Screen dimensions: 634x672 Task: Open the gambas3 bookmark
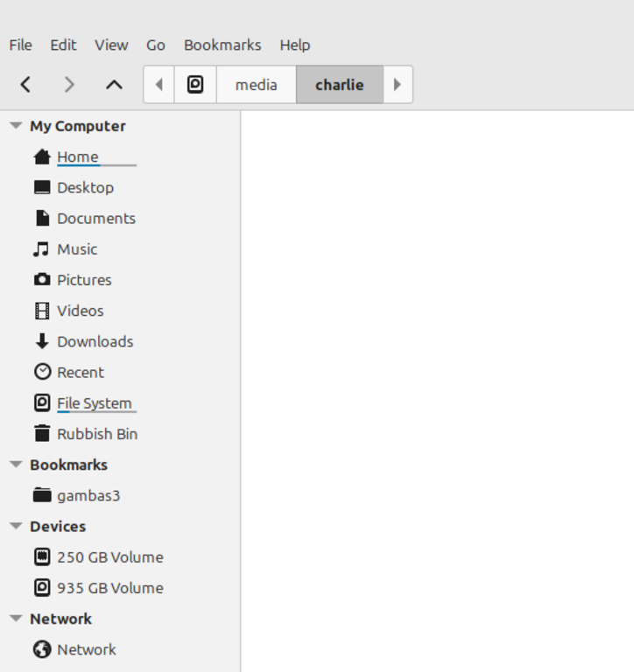coord(88,496)
